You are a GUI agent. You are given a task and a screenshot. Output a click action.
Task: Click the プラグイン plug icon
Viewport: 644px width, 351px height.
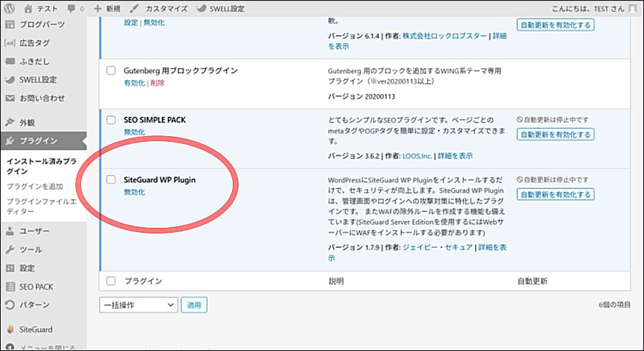tap(10, 141)
